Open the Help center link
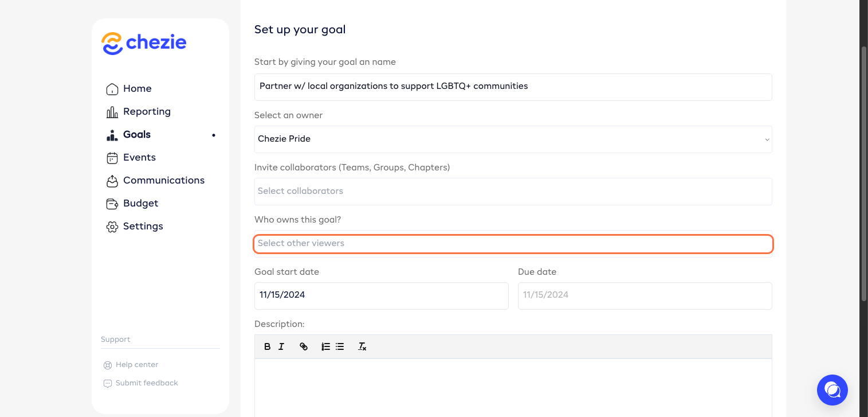The height and width of the screenshot is (417, 868). coord(136,365)
